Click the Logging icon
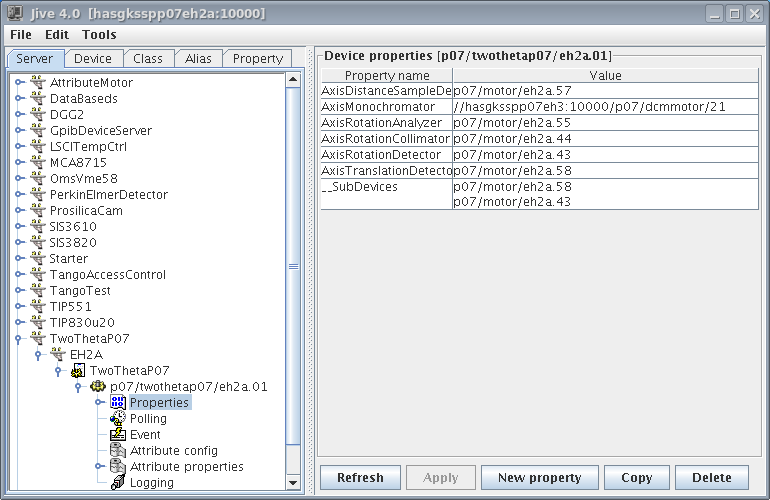The image size is (770, 500). [x=118, y=482]
